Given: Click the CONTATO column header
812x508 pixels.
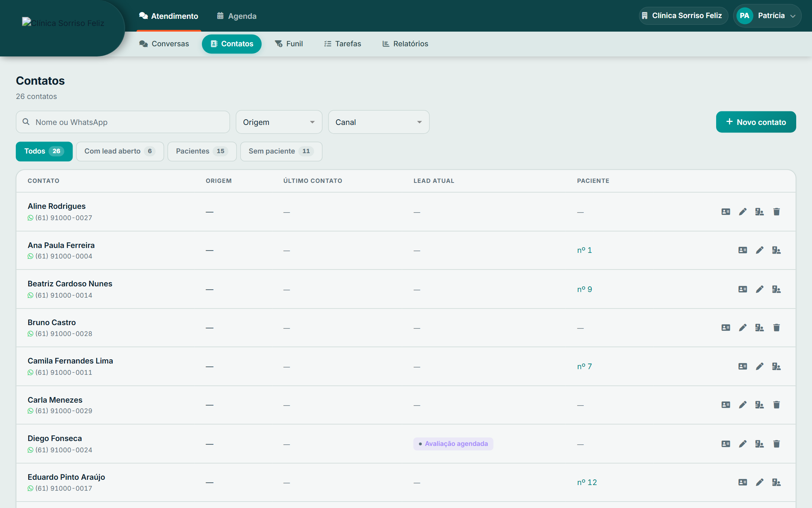Looking at the screenshot, I should pos(44,181).
